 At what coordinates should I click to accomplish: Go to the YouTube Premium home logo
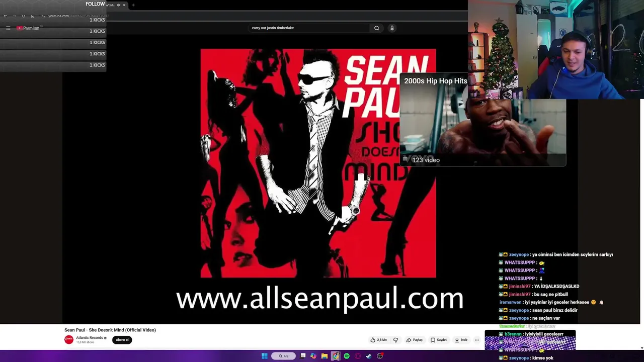coord(28,28)
